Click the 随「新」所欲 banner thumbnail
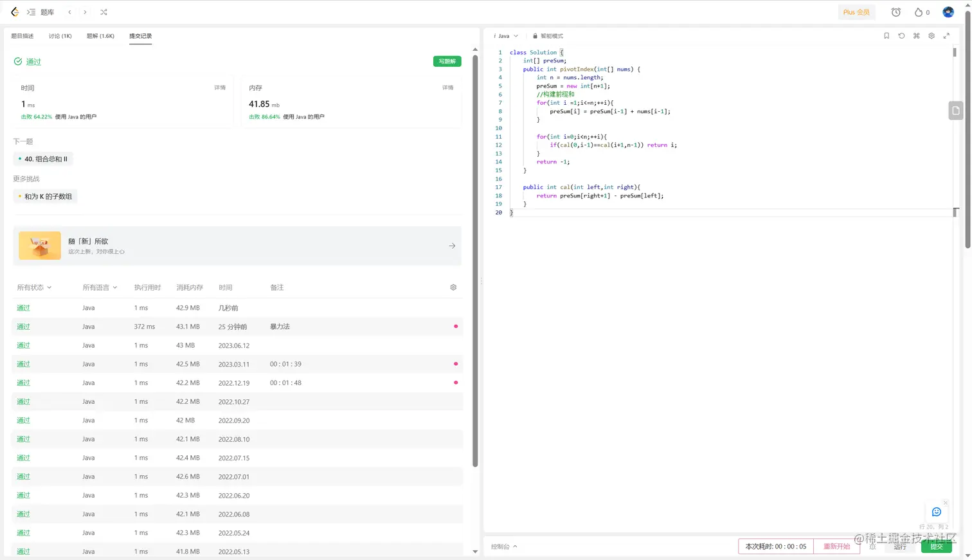Screen dimensions: 972x560 [40, 246]
